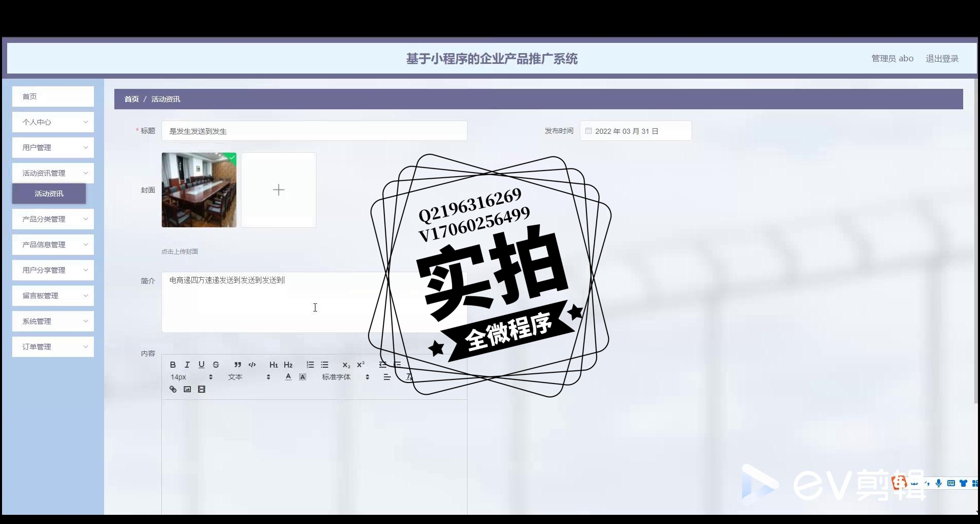Expand the 订单管理 sidebar menu
This screenshot has height=524, width=980.
point(53,347)
